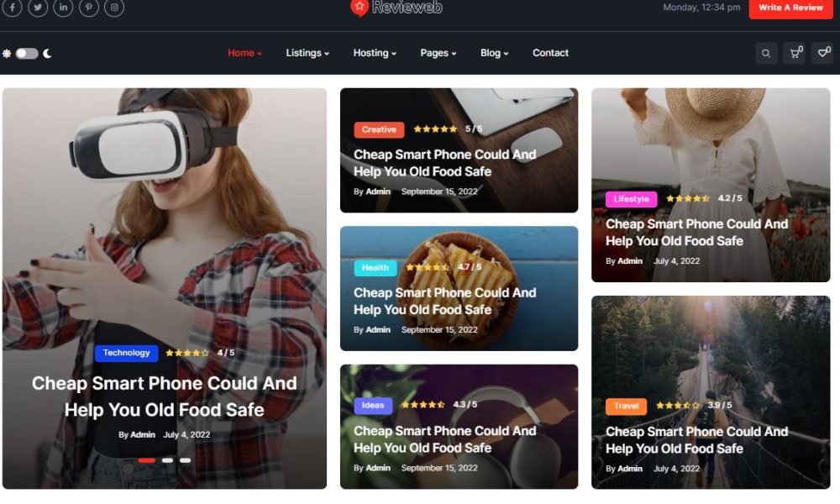
Task: Expand the Hosting menu dropdown
Action: coord(375,53)
